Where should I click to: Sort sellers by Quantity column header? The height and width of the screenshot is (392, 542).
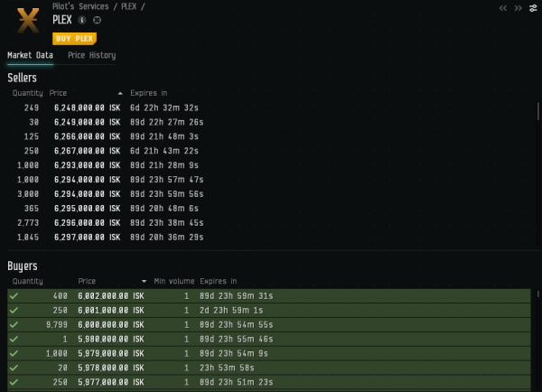point(28,93)
